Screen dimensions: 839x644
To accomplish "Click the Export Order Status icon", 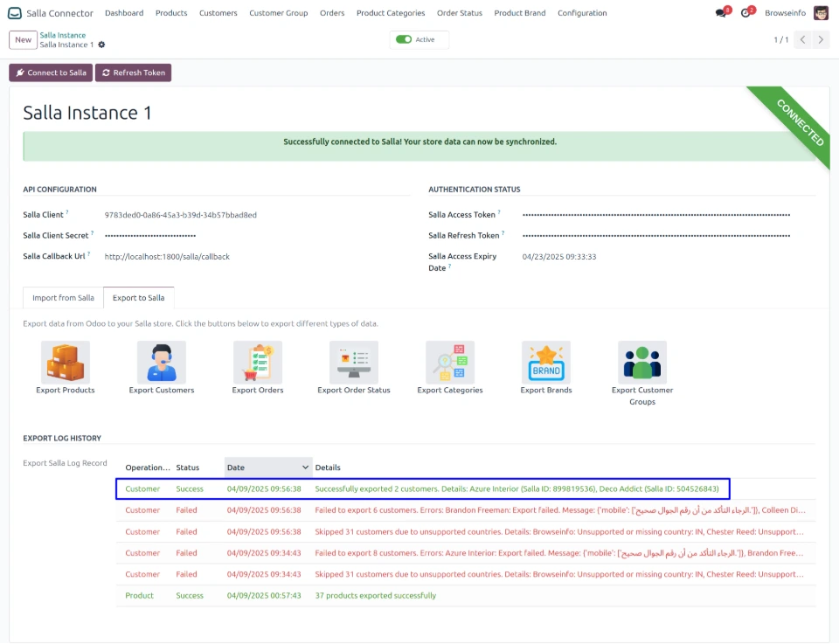I will click(354, 363).
